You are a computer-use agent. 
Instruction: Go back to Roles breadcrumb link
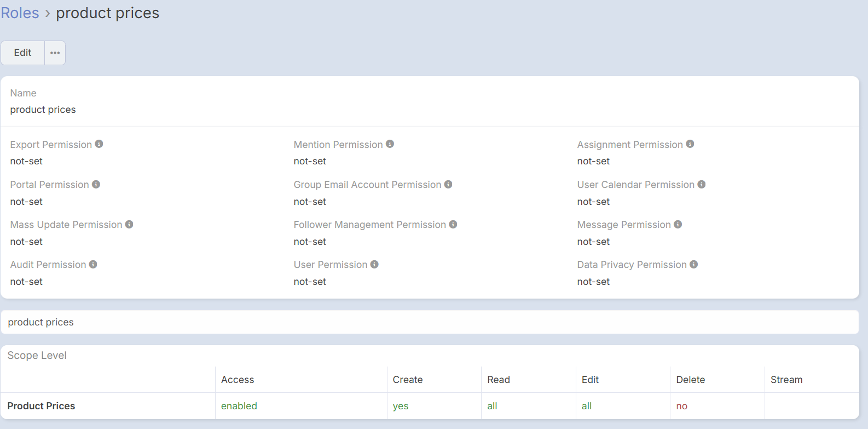tap(20, 13)
